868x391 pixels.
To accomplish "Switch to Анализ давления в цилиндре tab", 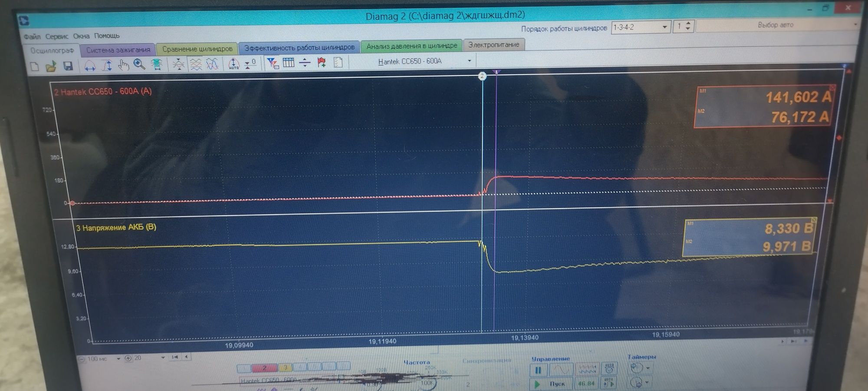I will coord(411,46).
